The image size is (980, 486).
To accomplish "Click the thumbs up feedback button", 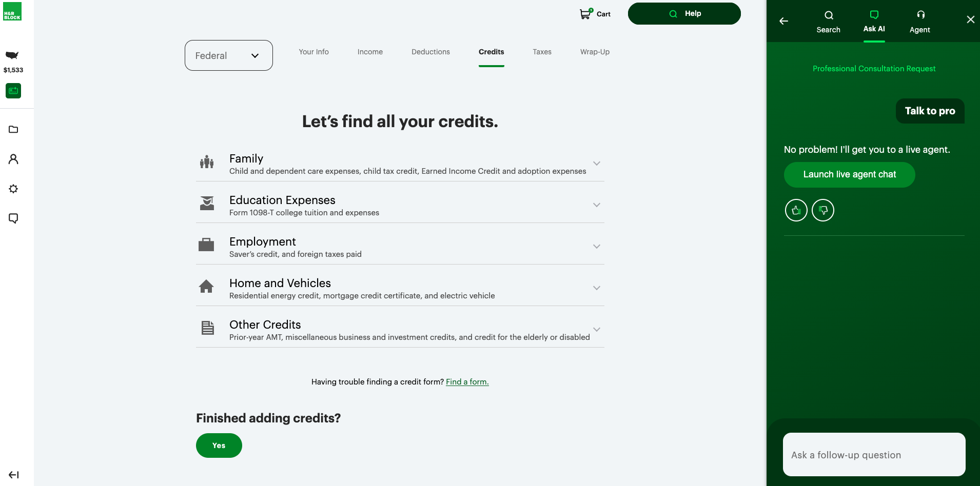I will pyautogui.click(x=796, y=210).
